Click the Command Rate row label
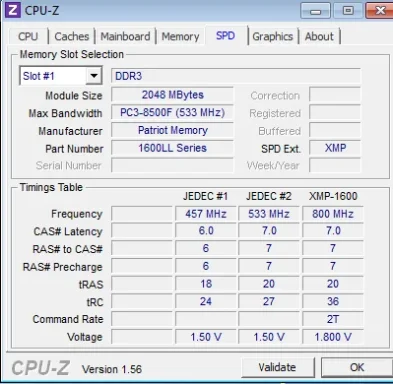 68,319
